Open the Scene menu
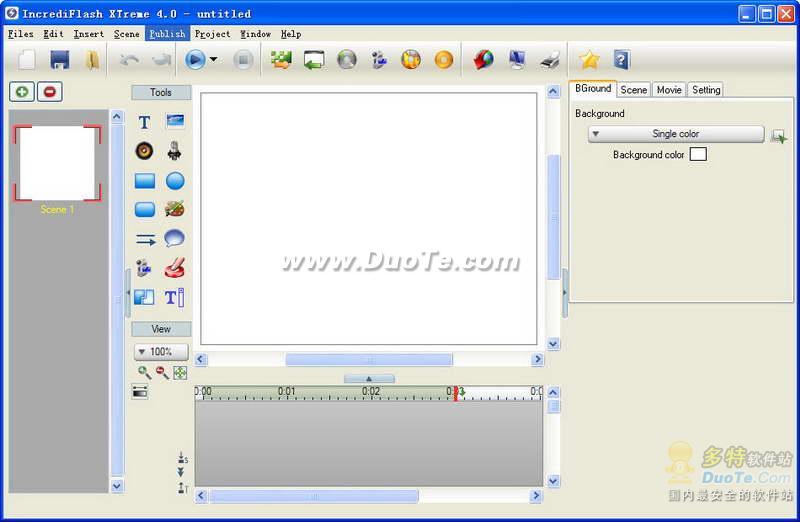Viewport: 800px width, 522px height. 126,34
